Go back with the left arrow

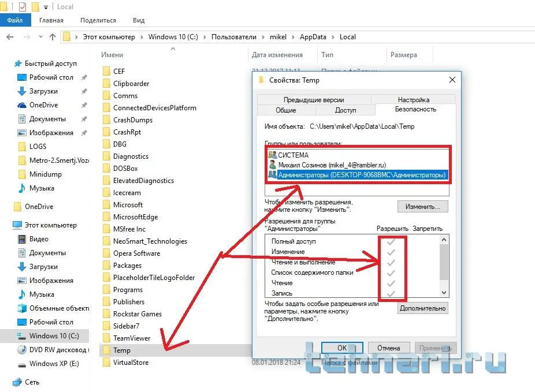[10, 37]
